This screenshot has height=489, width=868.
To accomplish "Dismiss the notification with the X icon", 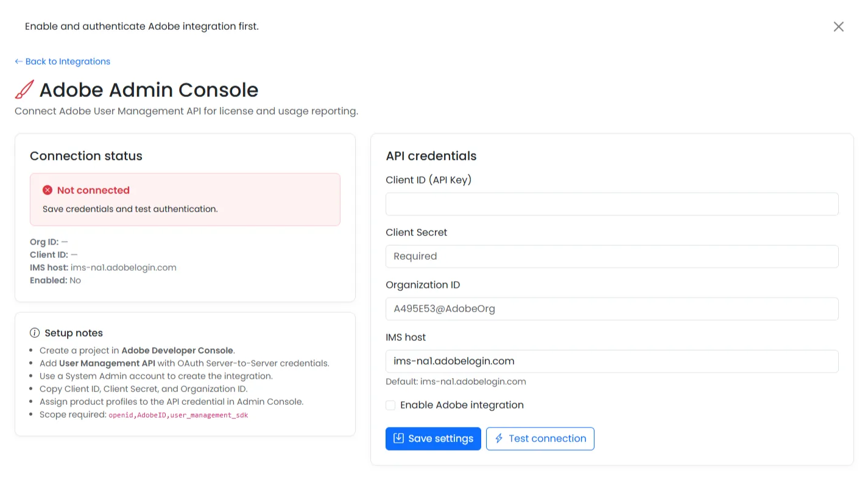I will click(839, 26).
